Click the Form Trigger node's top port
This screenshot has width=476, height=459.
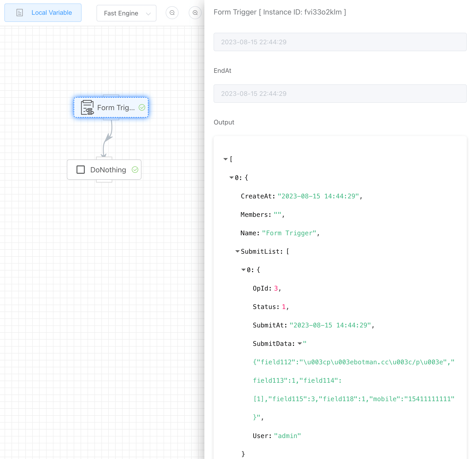coord(111,96)
